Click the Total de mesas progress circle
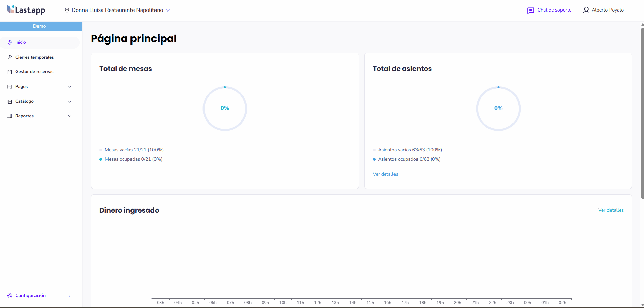The height and width of the screenshot is (308, 644). tap(225, 108)
